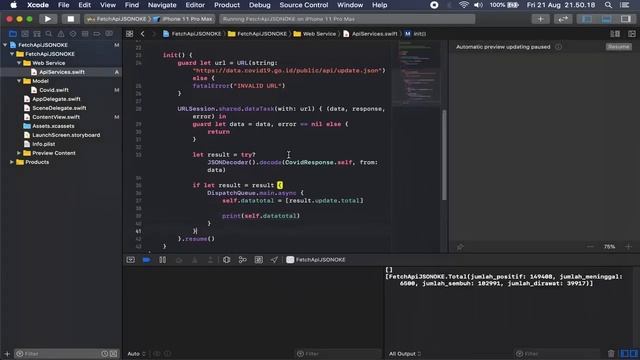Clear the console with the trash icon
This screenshot has height=360, width=640.
[x=611, y=354]
